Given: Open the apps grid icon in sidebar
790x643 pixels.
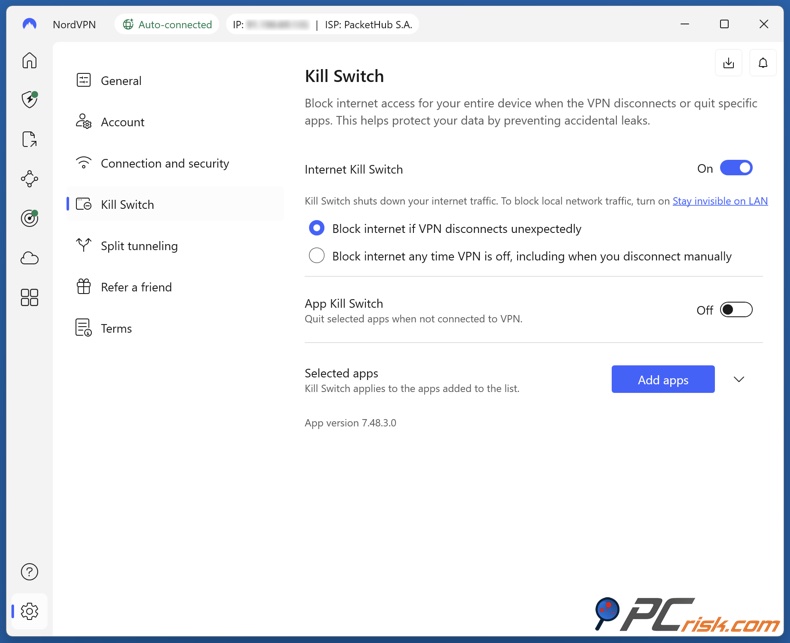Looking at the screenshot, I should tap(30, 298).
